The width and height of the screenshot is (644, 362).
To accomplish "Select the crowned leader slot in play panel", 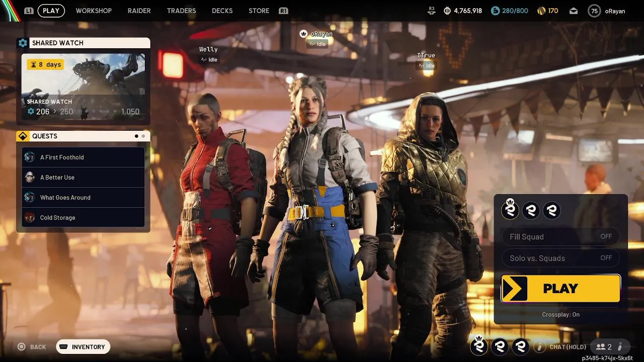I will tap(510, 210).
